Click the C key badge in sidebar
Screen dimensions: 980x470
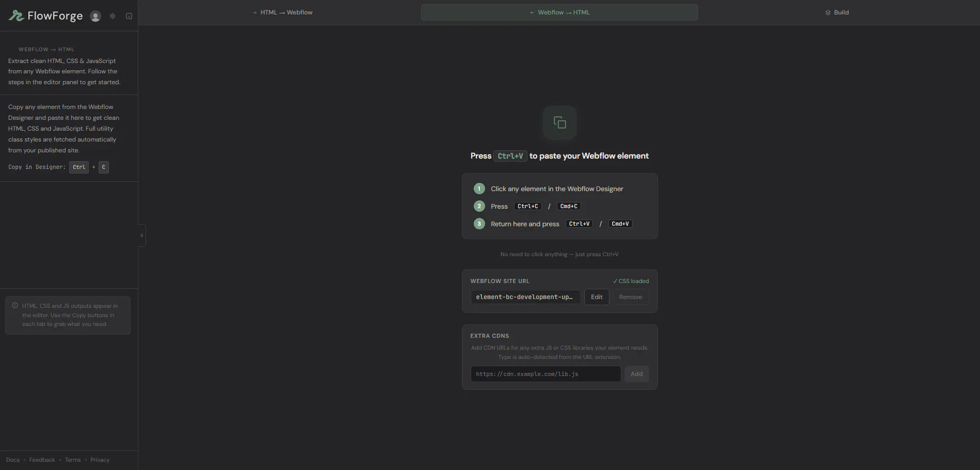(104, 167)
